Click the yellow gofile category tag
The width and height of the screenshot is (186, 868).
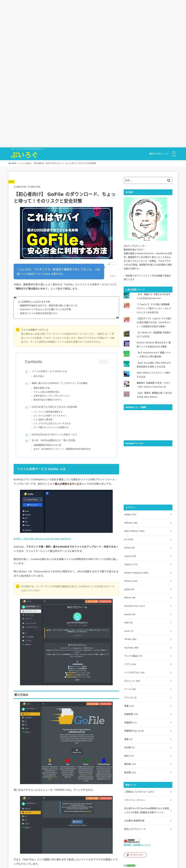coord(11,182)
